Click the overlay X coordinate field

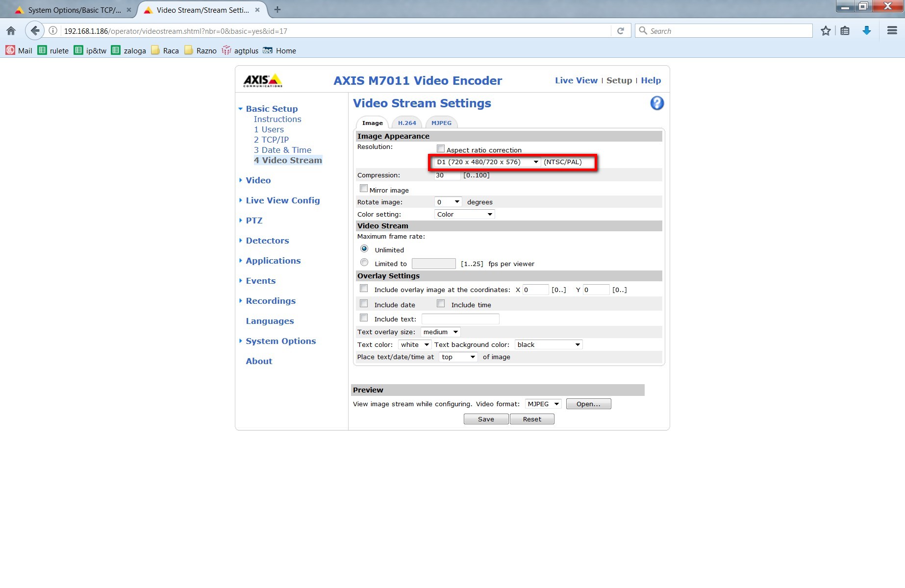click(535, 290)
